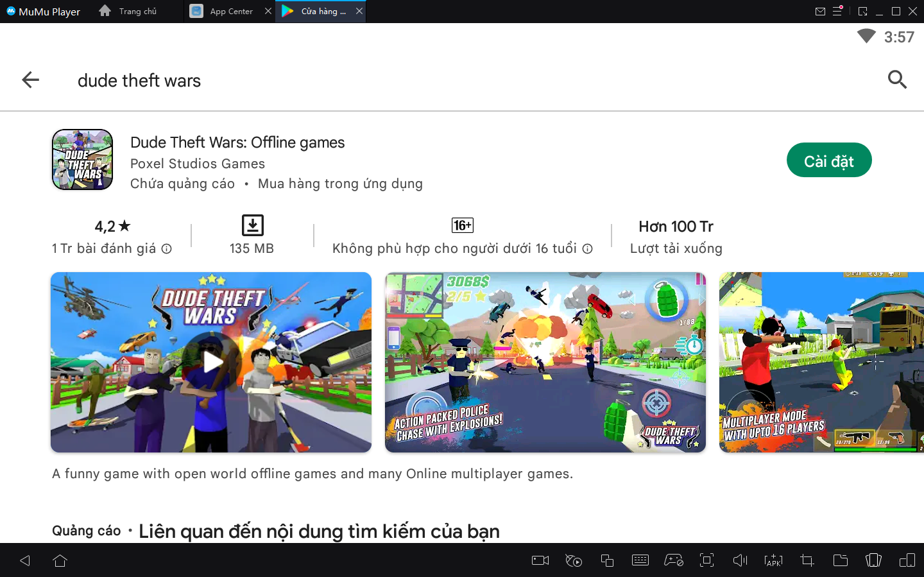Open the Poxel Studios Games developer page
Viewport: 924px width, 577px height.
pos(198,164)
